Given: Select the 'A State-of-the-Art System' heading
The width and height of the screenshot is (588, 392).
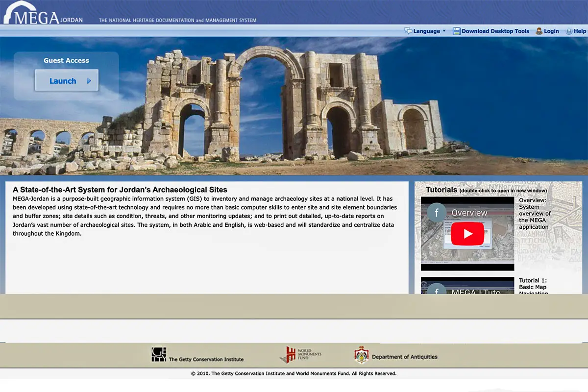Looking at the screenshot, I should 120,190.
